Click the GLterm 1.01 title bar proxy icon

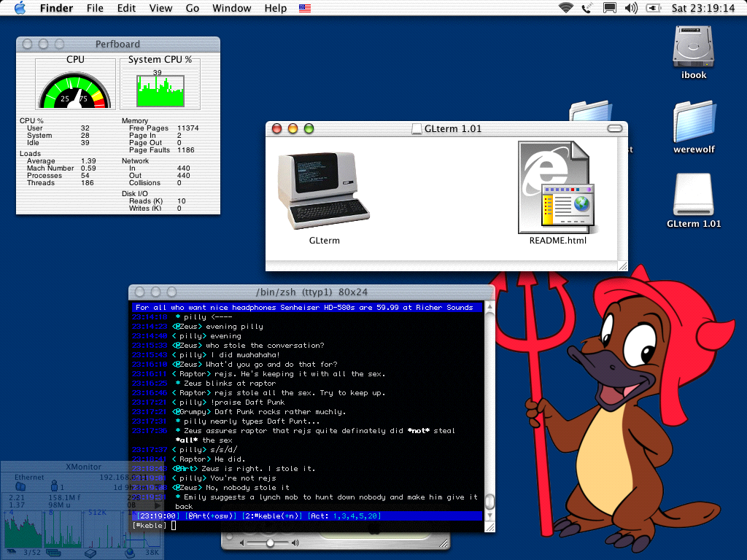pos(417,128)
